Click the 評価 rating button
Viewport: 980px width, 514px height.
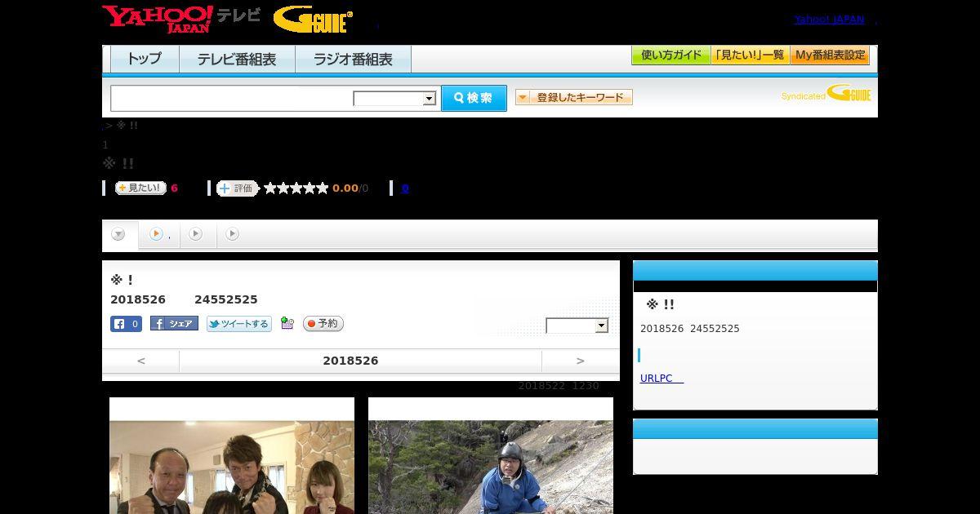coord(237,188)
